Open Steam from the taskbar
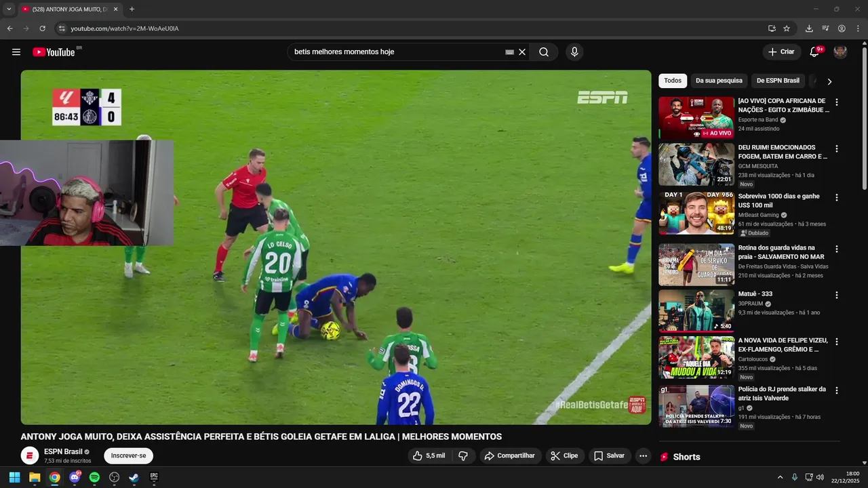The image size is (868, 488). (134, 477)
